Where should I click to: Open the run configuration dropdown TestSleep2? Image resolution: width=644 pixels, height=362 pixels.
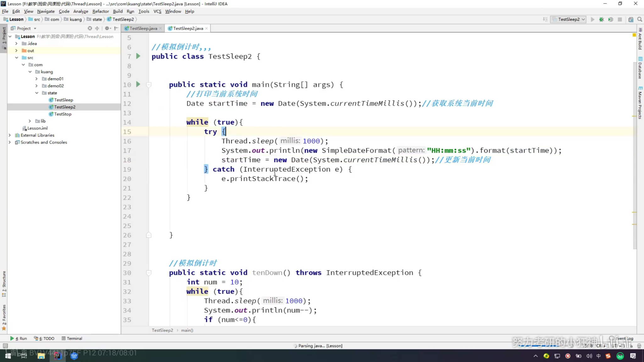[x=569, y=19]
